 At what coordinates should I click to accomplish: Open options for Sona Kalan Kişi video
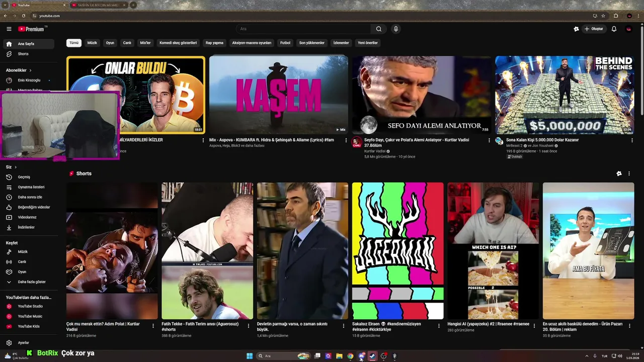[x=632, y=140]
